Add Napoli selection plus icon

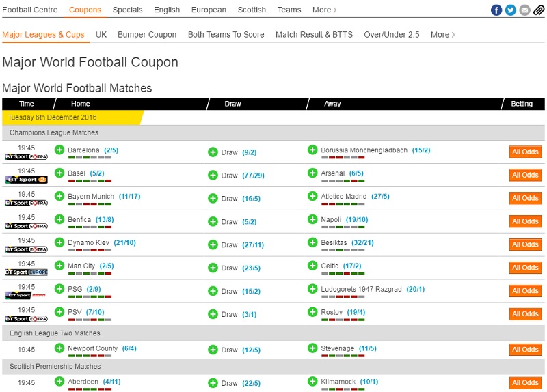312,219
